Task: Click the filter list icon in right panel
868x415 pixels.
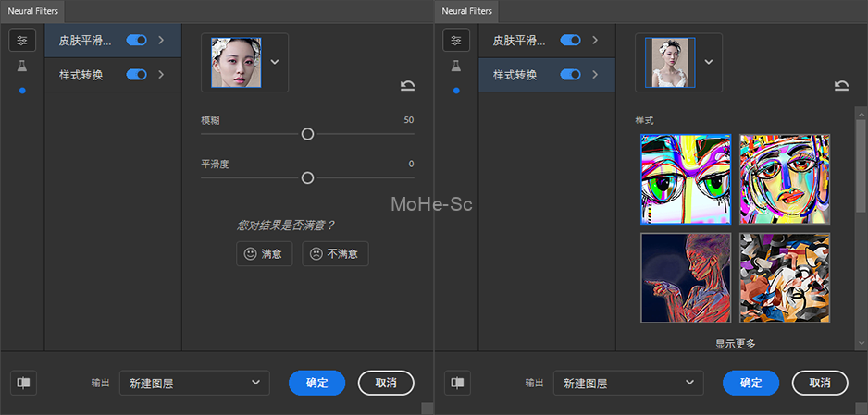Action: 456,40
